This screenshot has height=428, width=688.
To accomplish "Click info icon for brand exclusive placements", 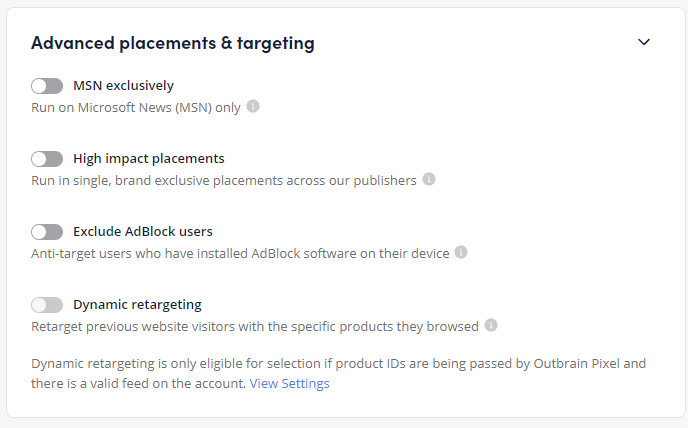I will pyautogui.click(x=429, y=179).
